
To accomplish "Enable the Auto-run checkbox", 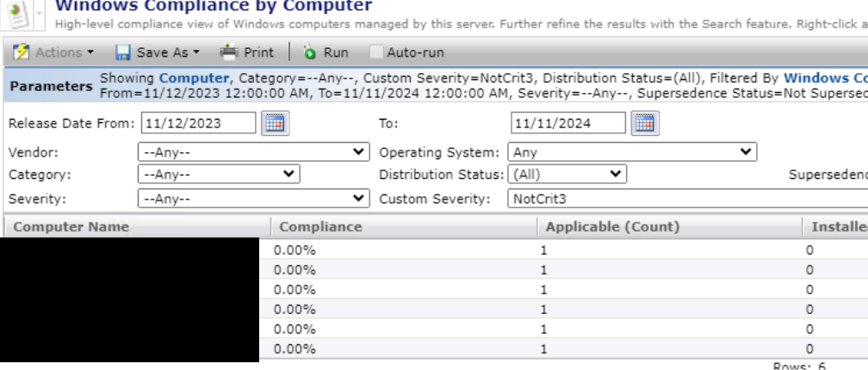I will pyautogui.click(x=376, y=52).
